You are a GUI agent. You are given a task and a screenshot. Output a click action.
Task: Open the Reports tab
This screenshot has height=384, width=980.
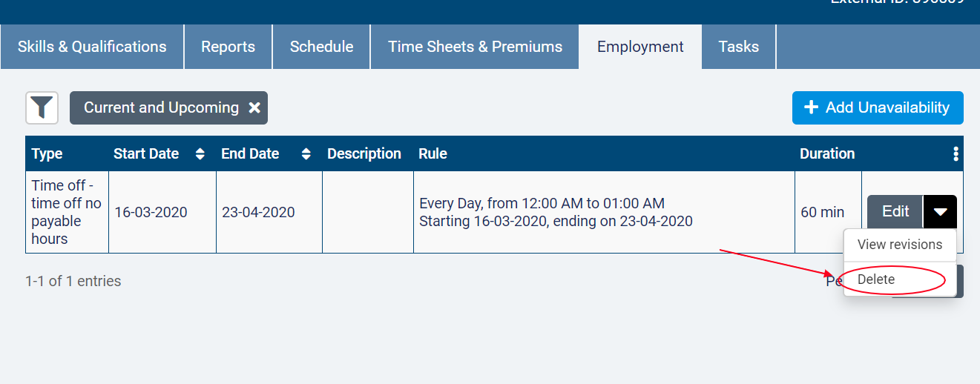click(228, 47)
